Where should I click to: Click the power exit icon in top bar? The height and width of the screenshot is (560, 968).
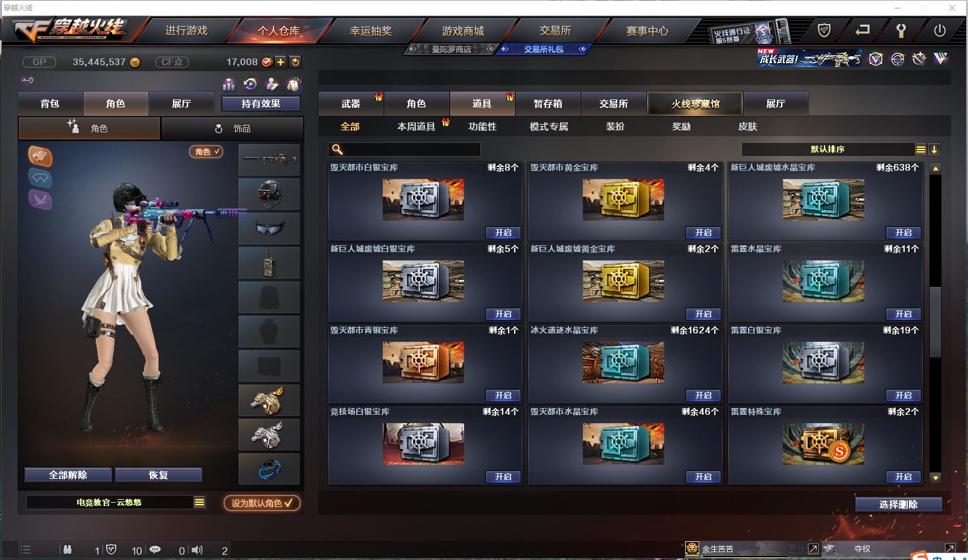click(940, 30)
